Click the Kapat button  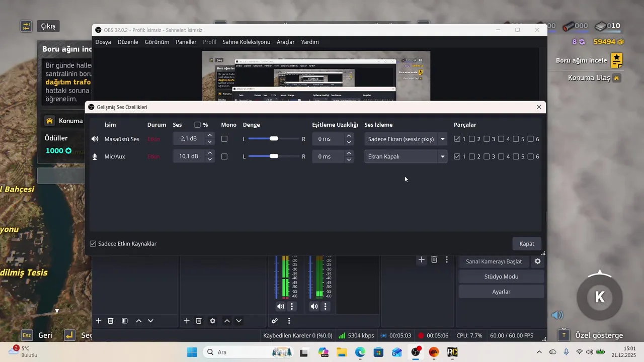pyautogui.click(x=527, y=244)
